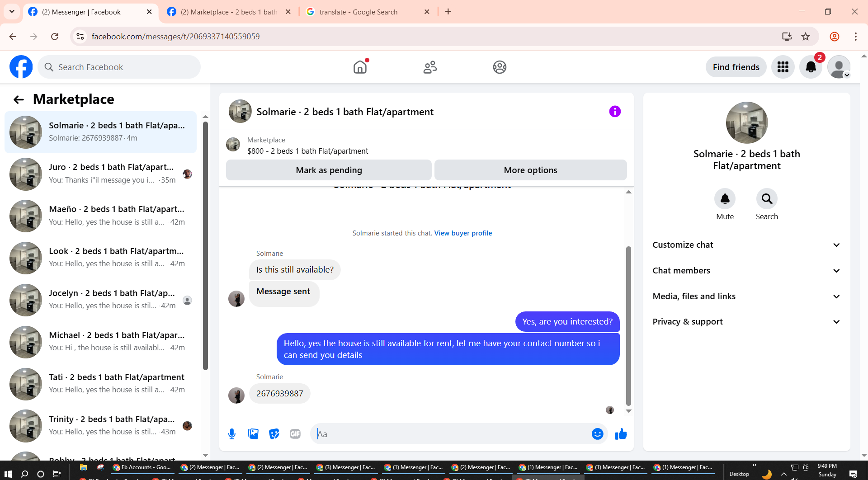Expand the Customize chat section
Image resolution: width=868 pixels, height=480 pixels.
pyautogui.click(x=746, y=245)
